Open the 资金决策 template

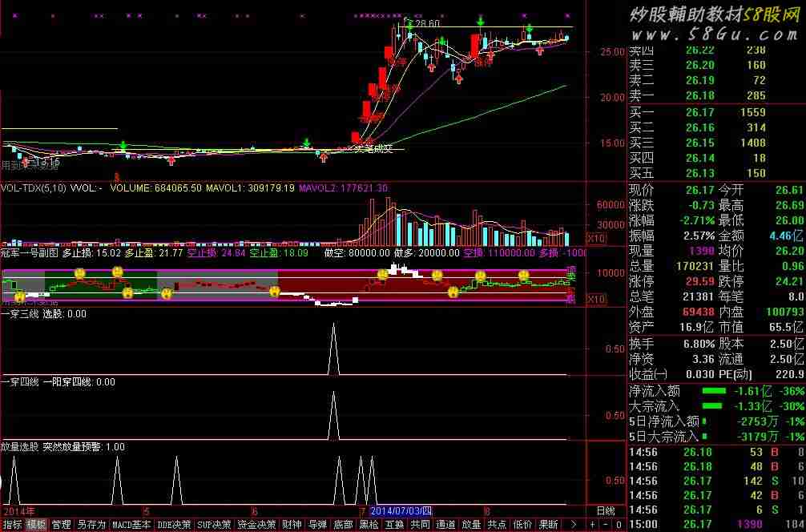tap(257, 525)
